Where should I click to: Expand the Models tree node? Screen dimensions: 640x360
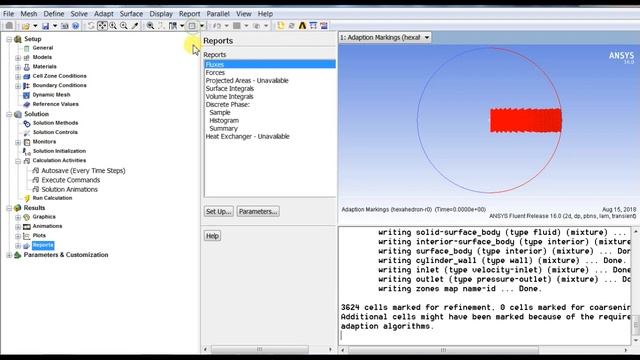click(x=18, y=58)
